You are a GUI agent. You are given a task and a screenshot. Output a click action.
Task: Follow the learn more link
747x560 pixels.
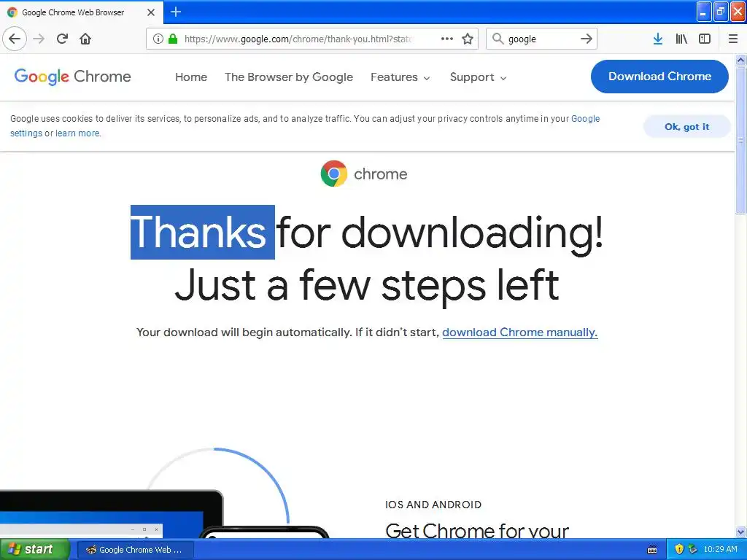point(77,133)
